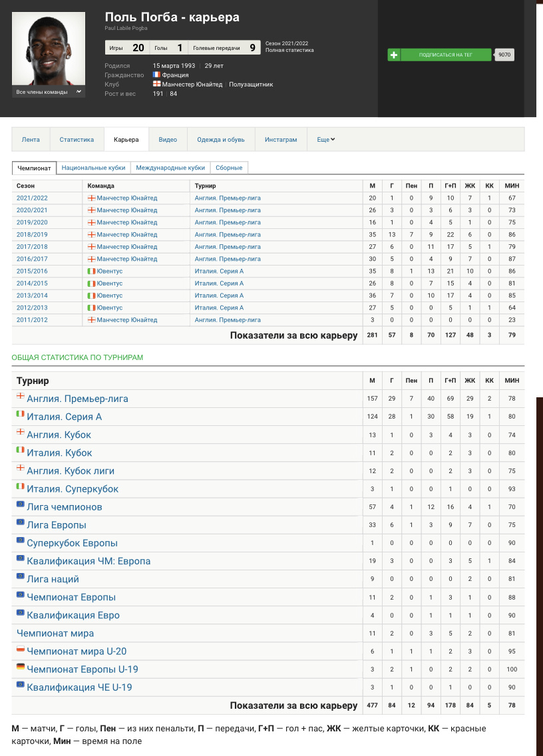
Task: Click career total matches value 281
Action: click(372, 335)
